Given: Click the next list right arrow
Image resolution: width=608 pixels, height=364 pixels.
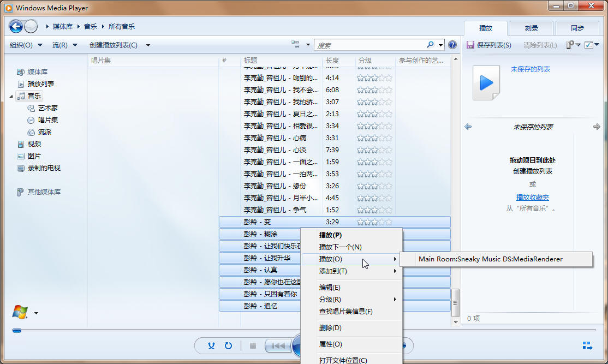Looking at the screenshot, I should [x=597, y=127].
